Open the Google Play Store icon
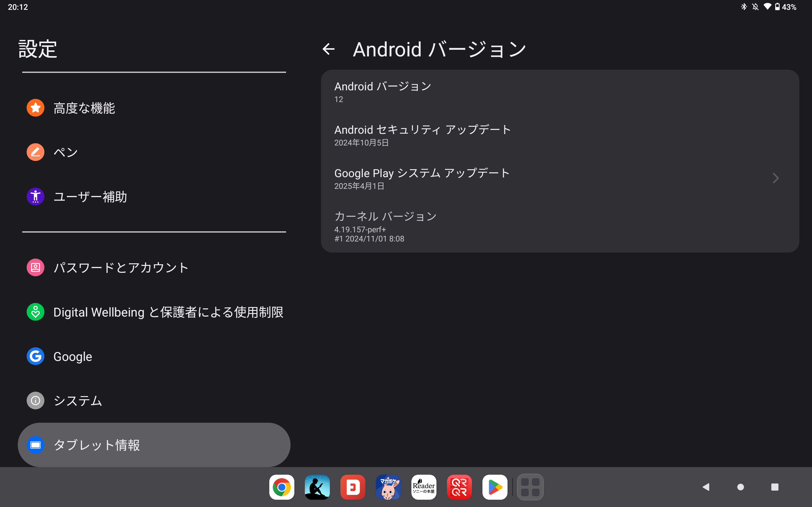Viewport: 812px width, 507px height. click(x=495, y=487)
